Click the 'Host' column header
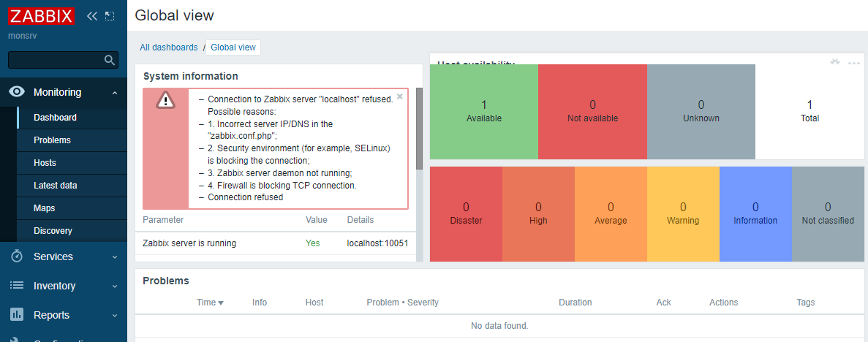868x342 pixels. [314, 302]
